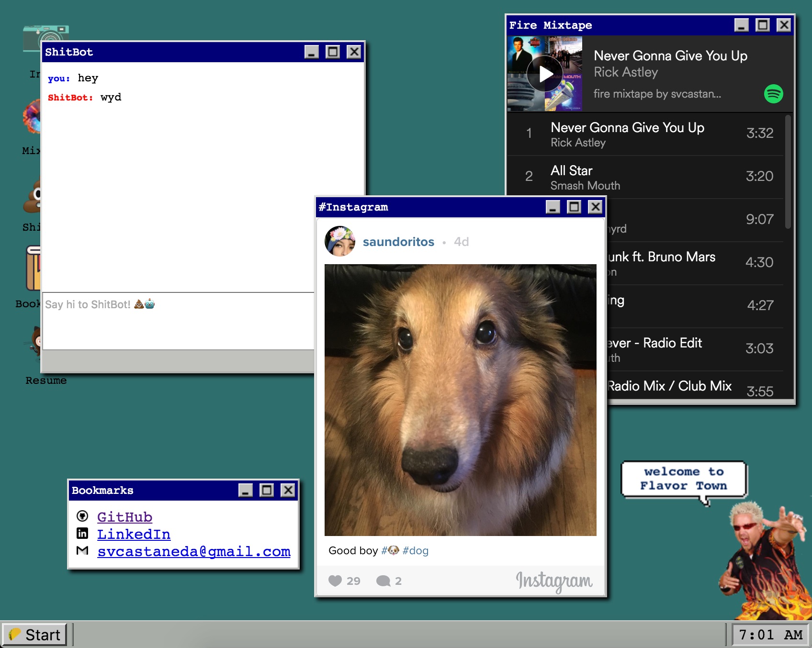Open the Start menu
The width and height of the screenshot is (812, 648).
[x=34, y=635]
